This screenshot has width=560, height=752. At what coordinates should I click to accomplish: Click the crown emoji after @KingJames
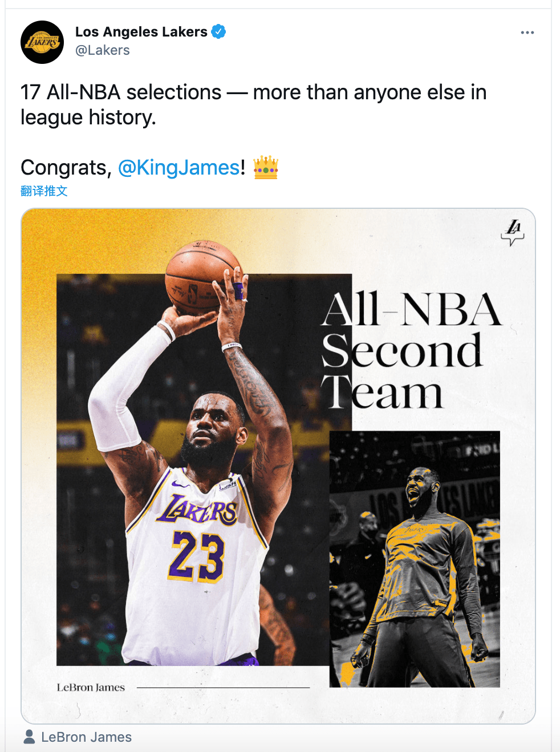266,167
